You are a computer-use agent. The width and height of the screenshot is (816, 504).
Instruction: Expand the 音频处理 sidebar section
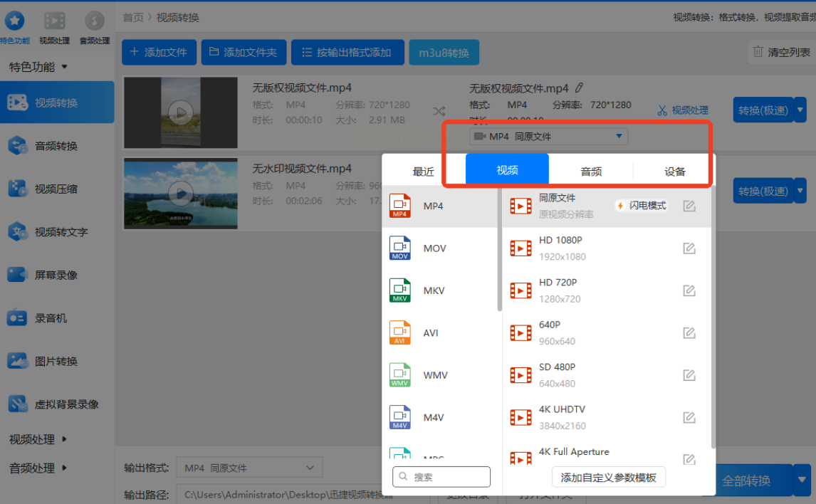pos(38,468)
